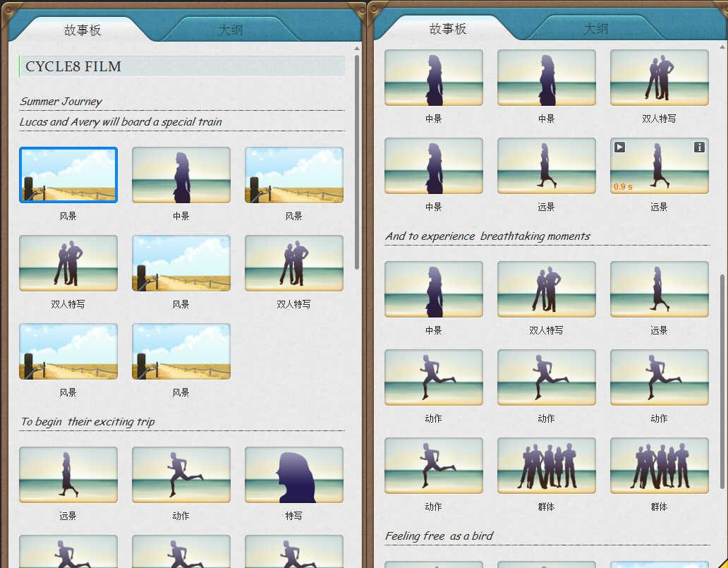Viewport: 728px width, 568px height.
Task: Select the left 群体 group thumbnail
Action: pyautogui.click(x=547, y=466)
